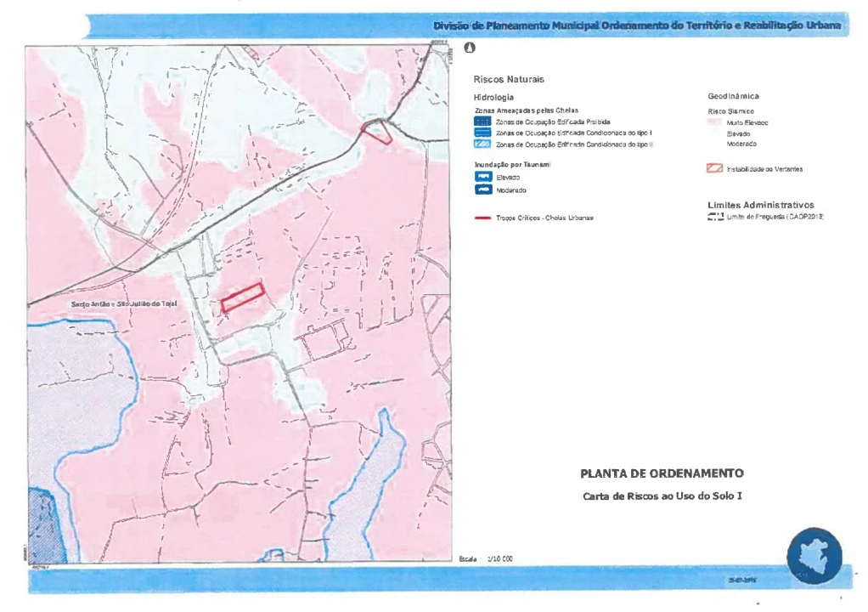The image size is (868, 612).
Task: Select the Instabilidade de Vertentes hatched symbol
Action: click(x=715, y=169)
